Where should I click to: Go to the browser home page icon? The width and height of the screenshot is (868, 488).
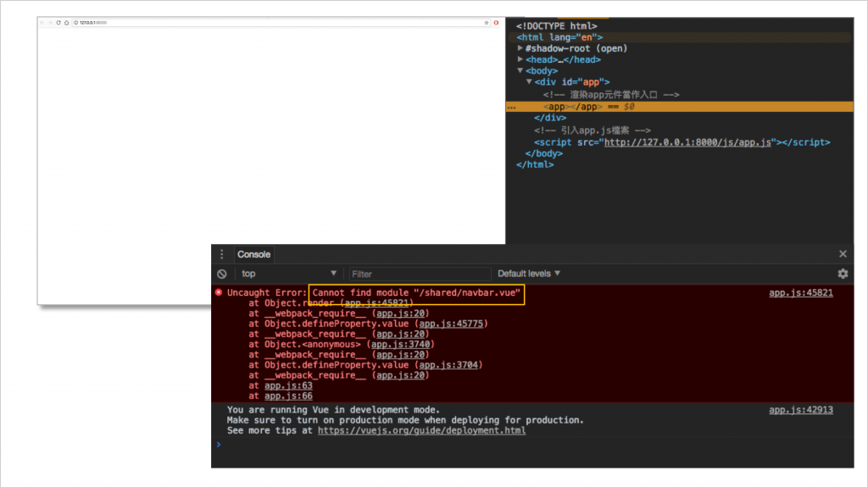(66, 23)
